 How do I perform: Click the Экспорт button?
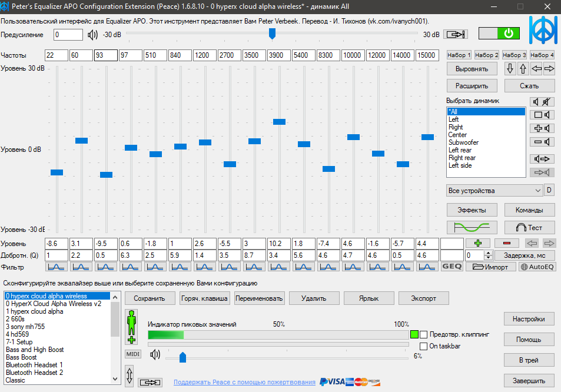tap(424, 298)
